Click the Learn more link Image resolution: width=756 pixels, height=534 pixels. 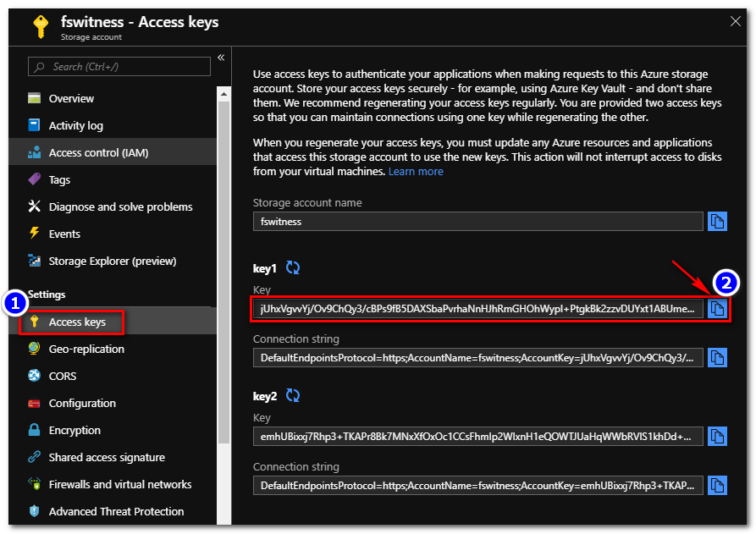(416, 172)
